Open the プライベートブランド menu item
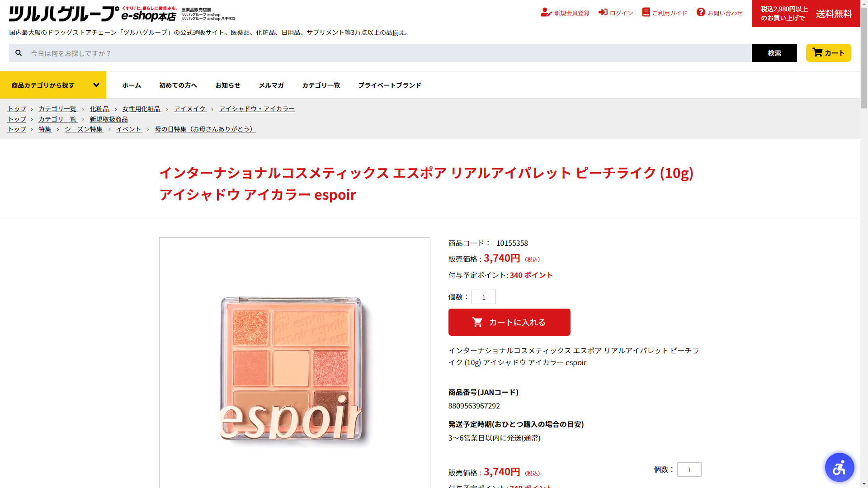 [390, 85]
